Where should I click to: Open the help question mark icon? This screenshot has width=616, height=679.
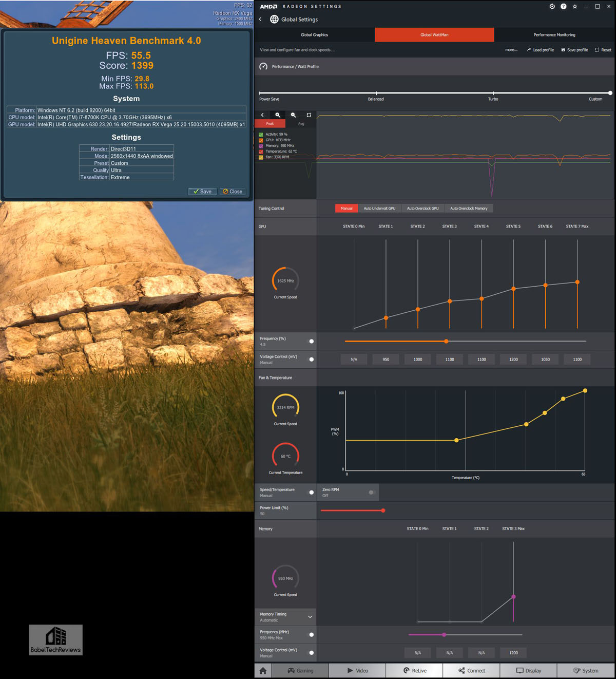point(564,7)
